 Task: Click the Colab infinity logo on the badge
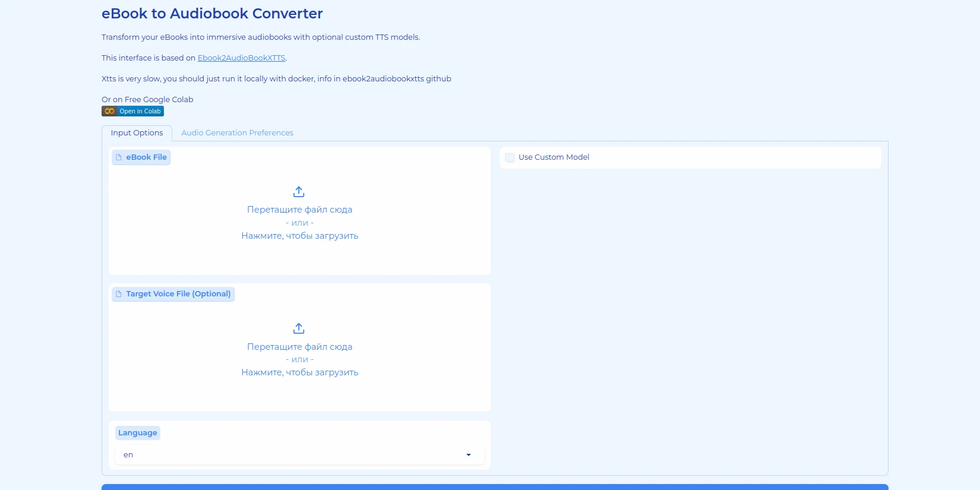click(x=109, y=111)
